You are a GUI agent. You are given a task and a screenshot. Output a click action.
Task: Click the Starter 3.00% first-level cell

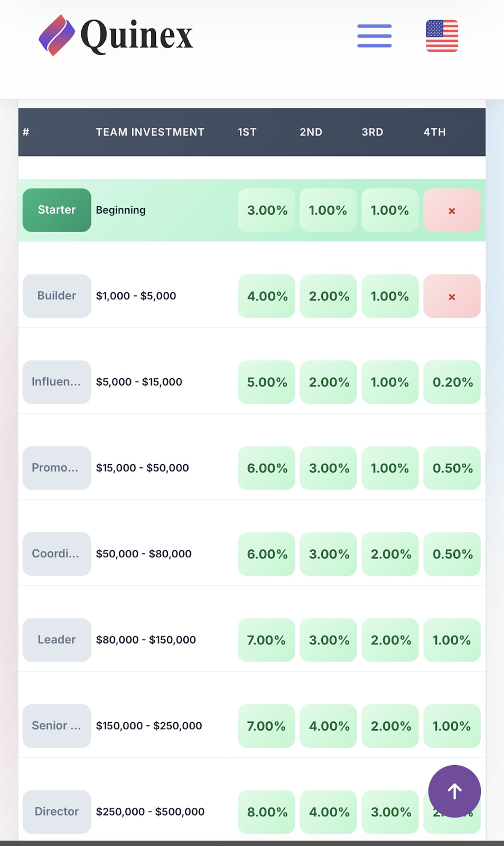(267, 210)
